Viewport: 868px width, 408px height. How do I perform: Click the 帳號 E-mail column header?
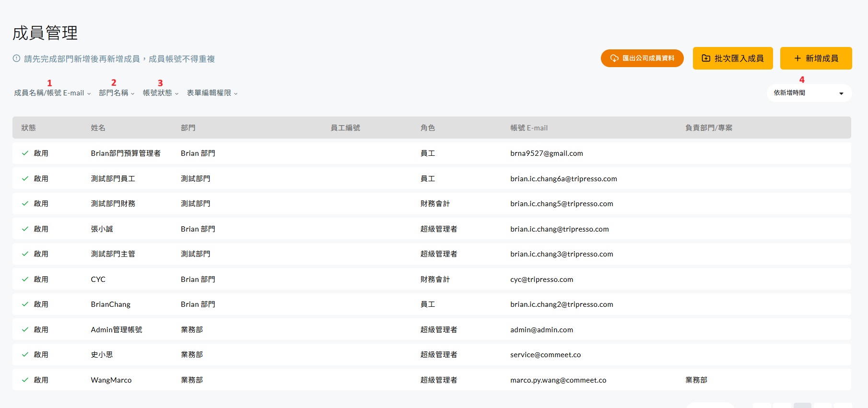(x=529, y=128)
